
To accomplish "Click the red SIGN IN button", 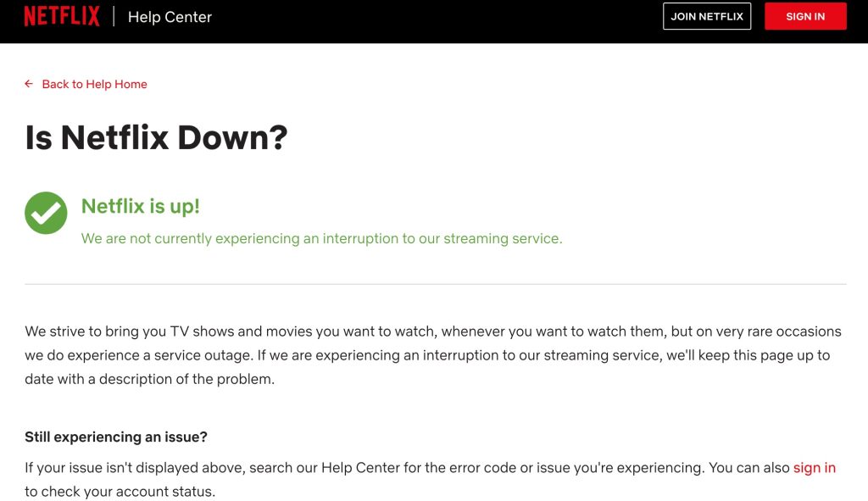I will pos(805,16).
